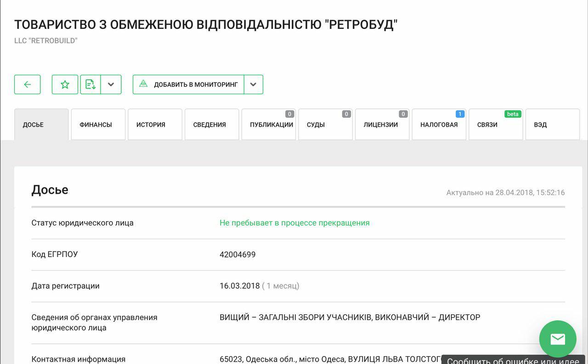Select the Сведения tab

pos(211,124)
